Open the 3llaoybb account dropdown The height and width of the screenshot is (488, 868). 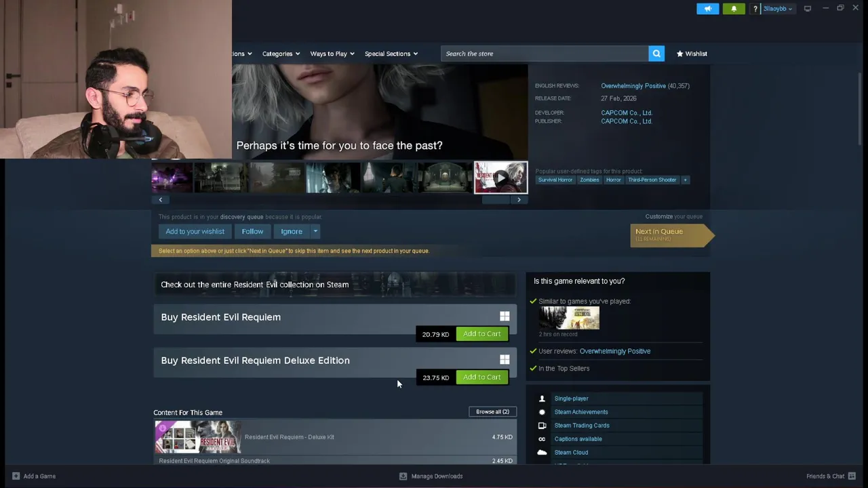[x=777, y=9]
